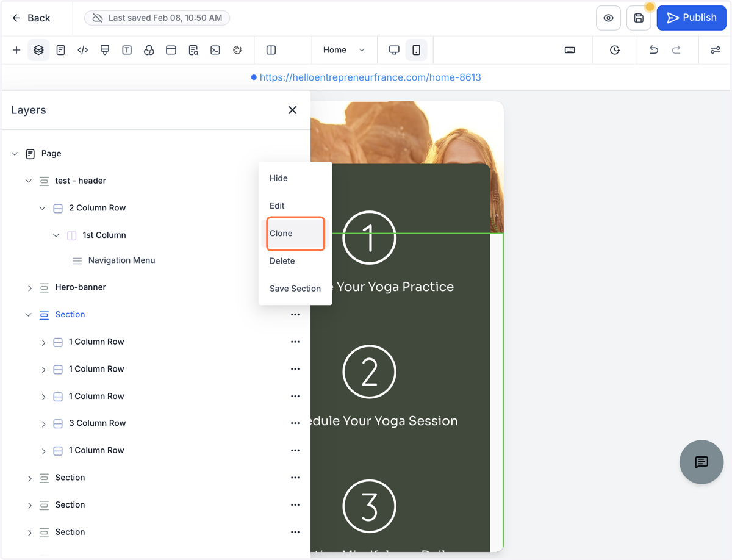This screenshot has width=732, height=560.
Task: Collapse the 1st Column node
Action: point(56,235)
